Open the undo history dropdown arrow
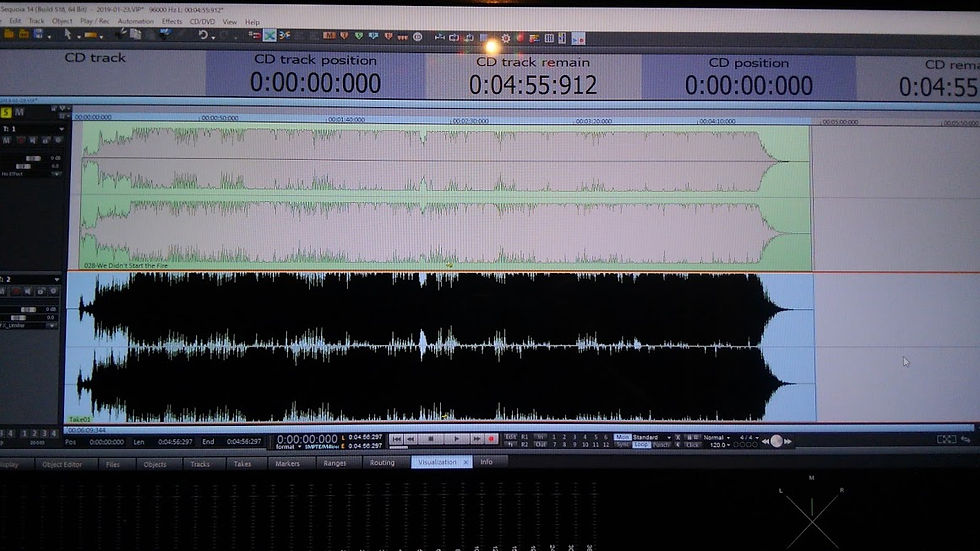Screen dimensions: 980x551 pos(213,38)
